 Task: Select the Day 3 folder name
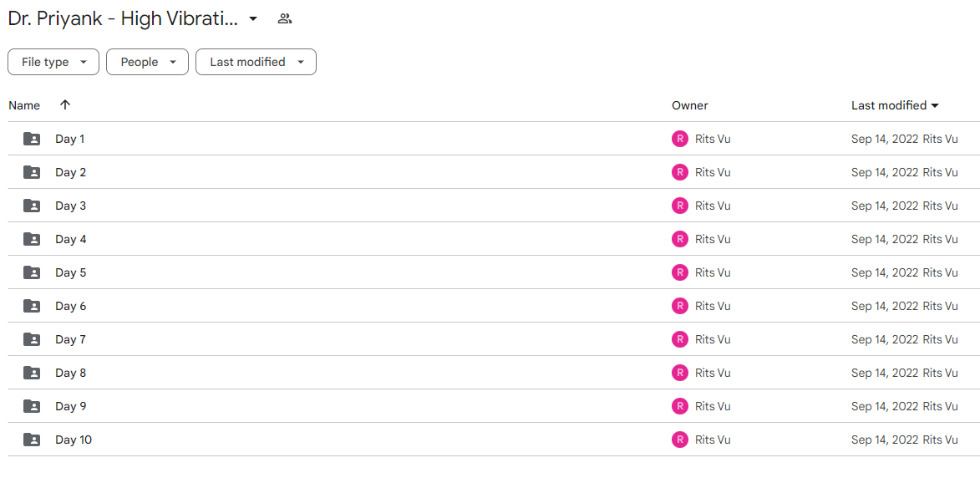pos(71,206)
